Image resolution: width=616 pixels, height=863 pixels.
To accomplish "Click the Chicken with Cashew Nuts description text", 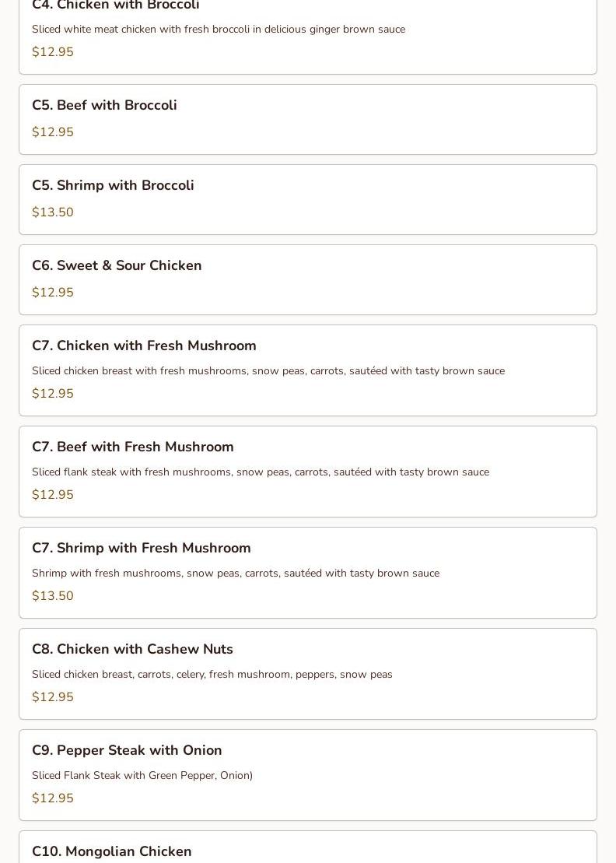I will click(212, 674).
